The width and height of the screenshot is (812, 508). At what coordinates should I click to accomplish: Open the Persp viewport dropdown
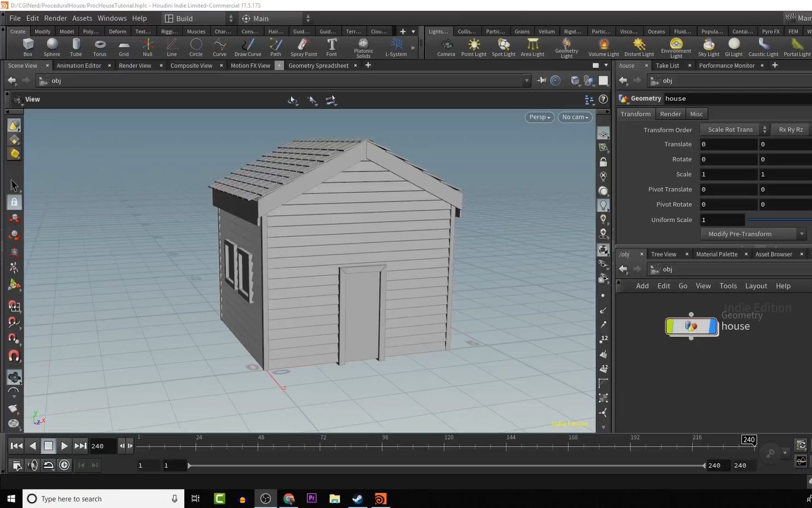pyautogui.click(x=539, y=117)
